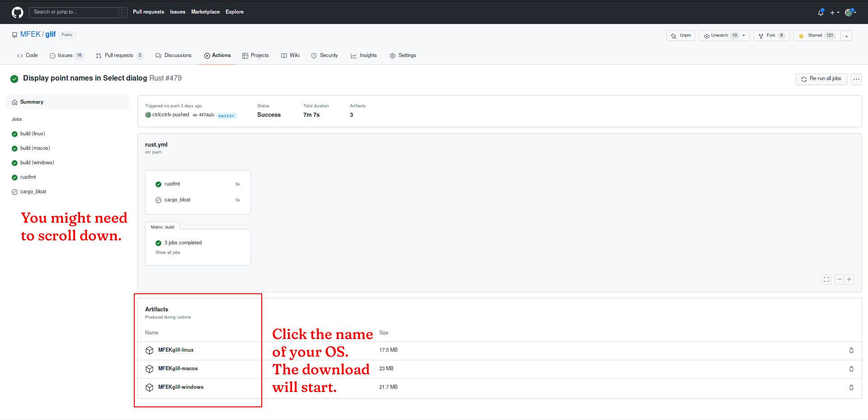This screenshot has width=868, height=420.
Task: Switch to the repository Issues tab
Action: coord(66,55)
